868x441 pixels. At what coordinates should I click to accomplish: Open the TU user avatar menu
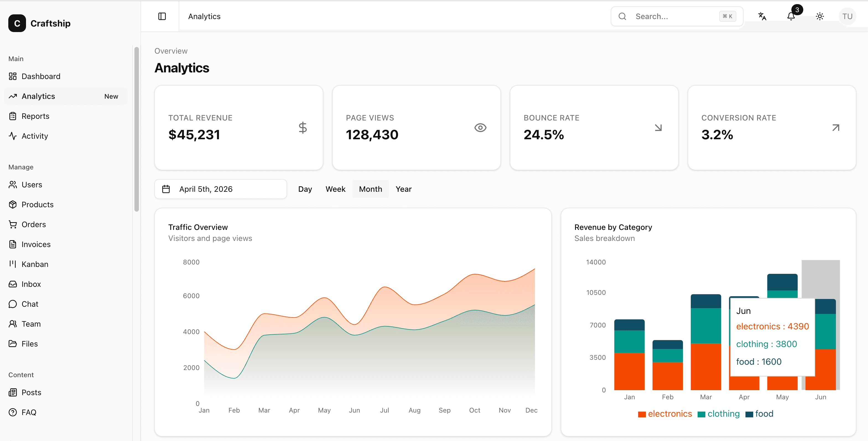(848, 16)
